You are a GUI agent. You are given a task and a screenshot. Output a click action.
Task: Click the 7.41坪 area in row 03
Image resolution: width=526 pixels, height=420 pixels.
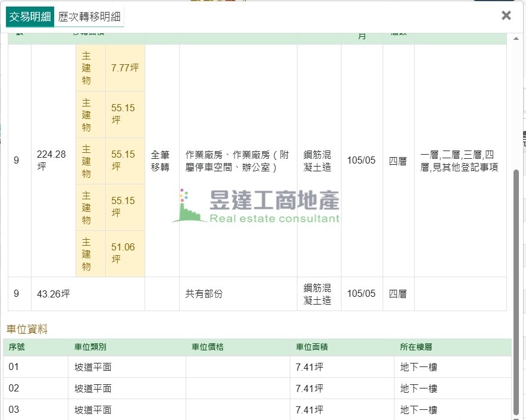pyautogui.click(x=309, y=410)
